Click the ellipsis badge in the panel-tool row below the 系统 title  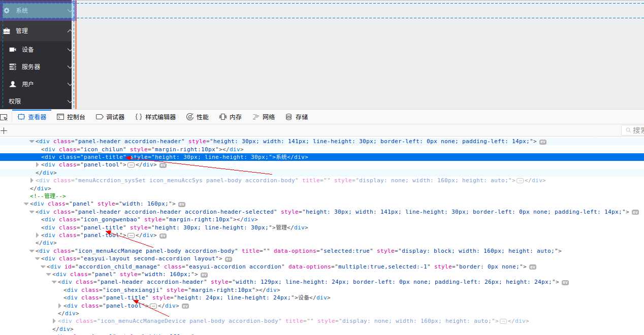(131, 165)
